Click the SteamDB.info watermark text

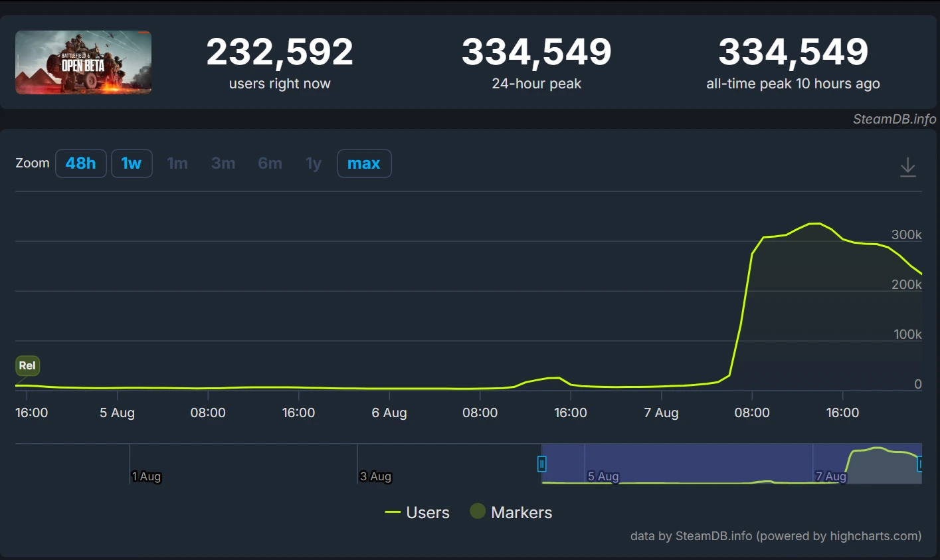pyautogui.click(x=895, y=119)
